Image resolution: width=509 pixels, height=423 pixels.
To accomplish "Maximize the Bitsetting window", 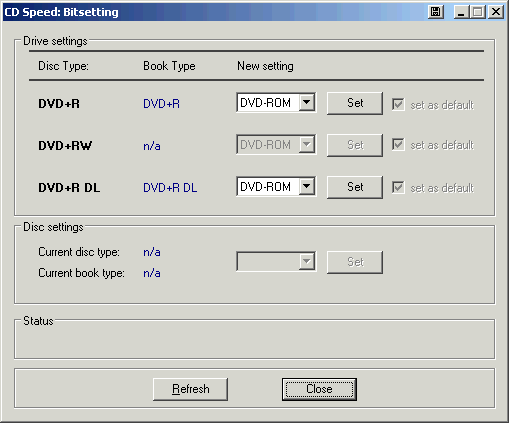I will (x=477, y=12).
